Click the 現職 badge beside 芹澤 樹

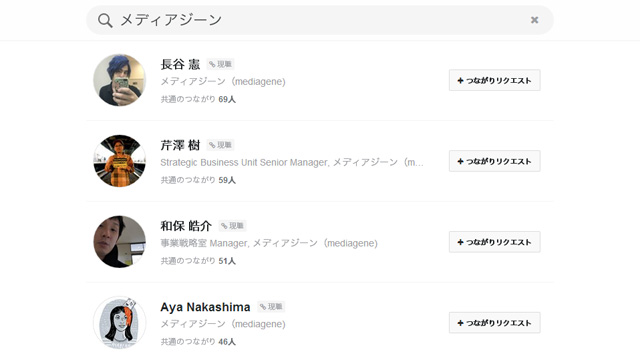[220, 145]
